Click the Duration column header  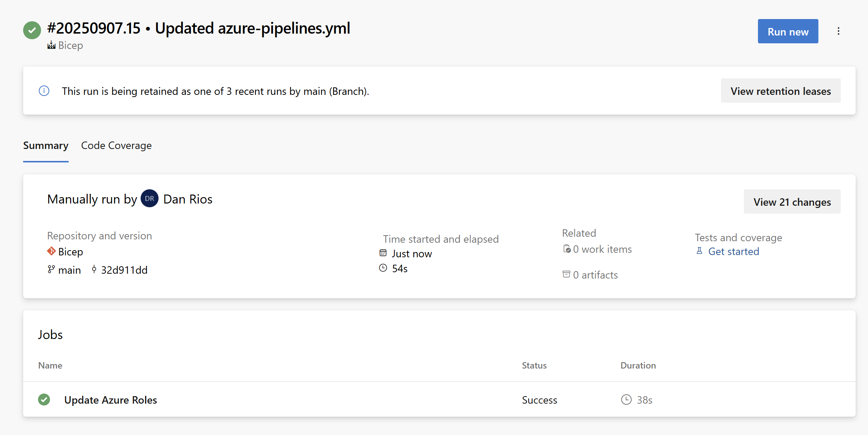638,366
